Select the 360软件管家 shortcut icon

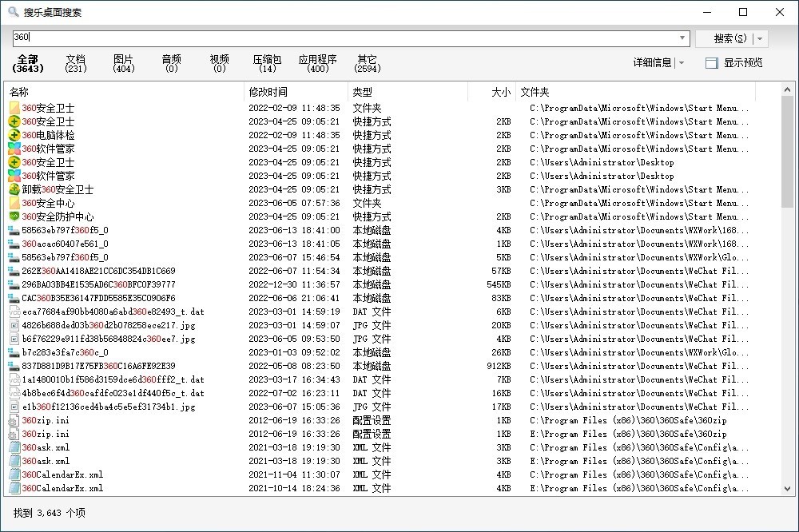(14, 149)
